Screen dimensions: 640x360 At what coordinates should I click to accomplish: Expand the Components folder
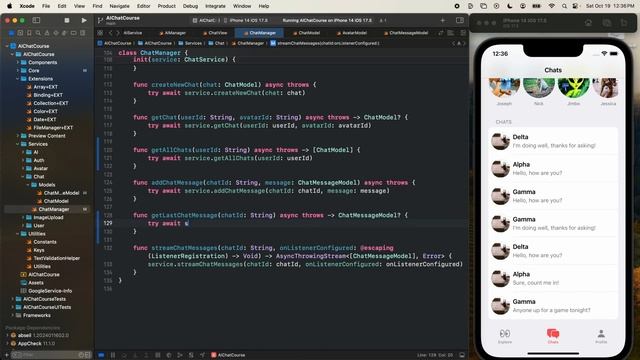pos(18,62)
